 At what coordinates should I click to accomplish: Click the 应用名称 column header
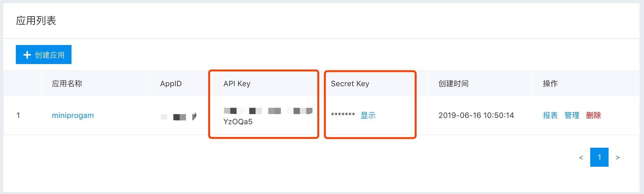point(67,84)
